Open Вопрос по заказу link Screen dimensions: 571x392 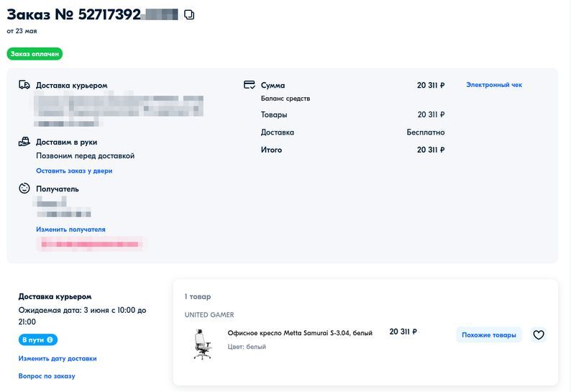pyautogui.click(x=47, y=376)
